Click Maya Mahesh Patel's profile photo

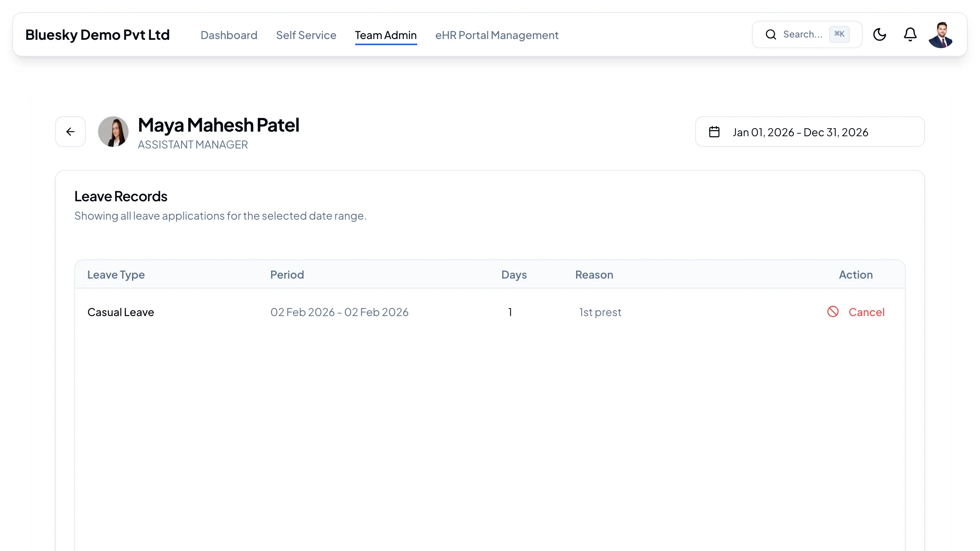[113, 132]
